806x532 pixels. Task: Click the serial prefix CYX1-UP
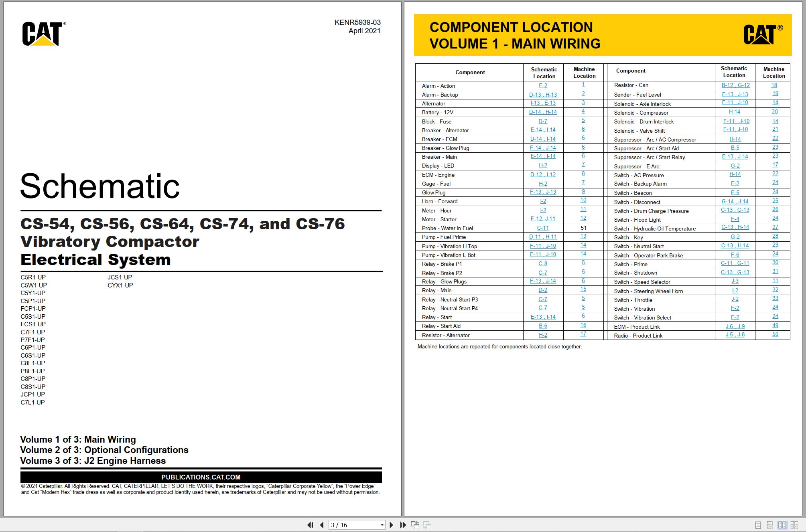point(120,285)
